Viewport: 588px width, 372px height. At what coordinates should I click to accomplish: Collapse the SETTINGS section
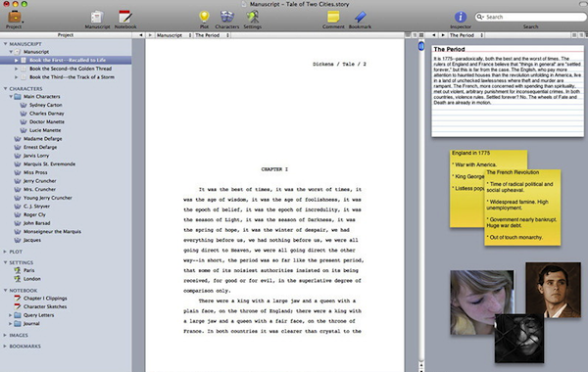click(x=5, y=262)
